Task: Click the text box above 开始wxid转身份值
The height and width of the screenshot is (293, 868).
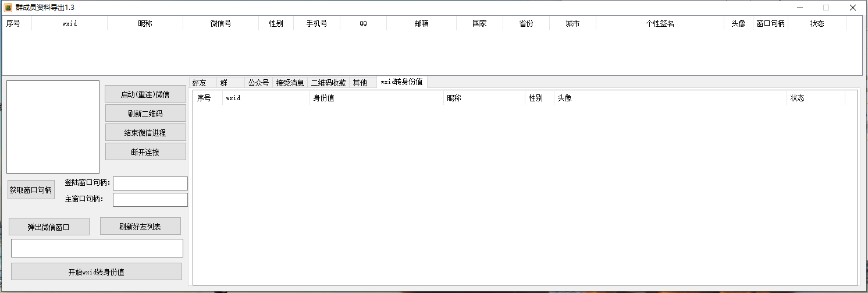Action: coord(97,248)
